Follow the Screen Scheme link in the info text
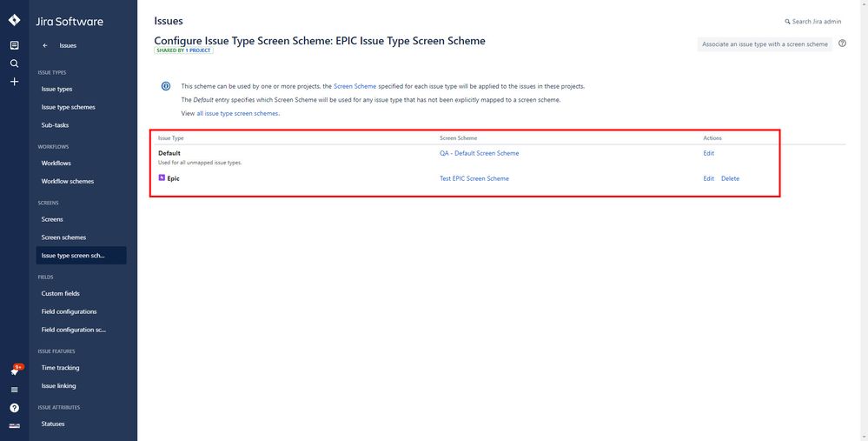 (354, 86)
